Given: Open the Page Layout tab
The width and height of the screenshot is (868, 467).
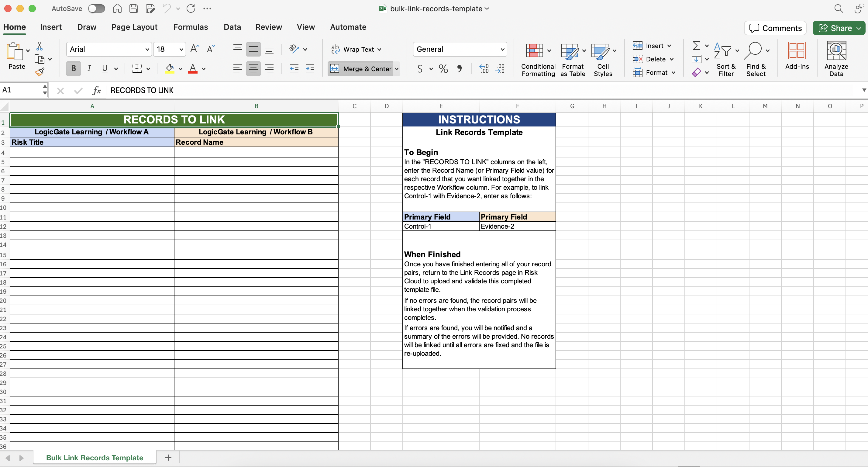Looking at the screenshot, I should pyautogui.click(x=134, y=27).
